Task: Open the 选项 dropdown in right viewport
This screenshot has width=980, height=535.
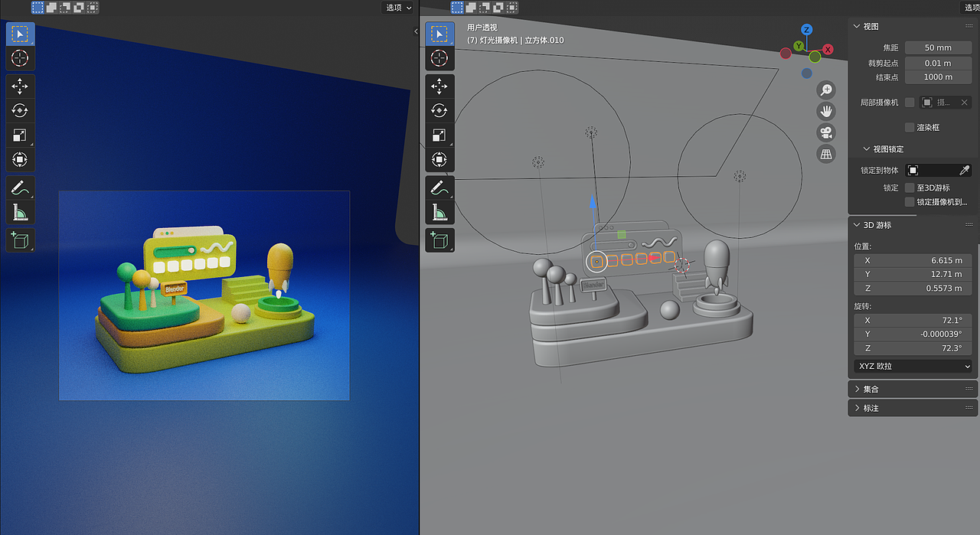Action: (x=970, y=8)
